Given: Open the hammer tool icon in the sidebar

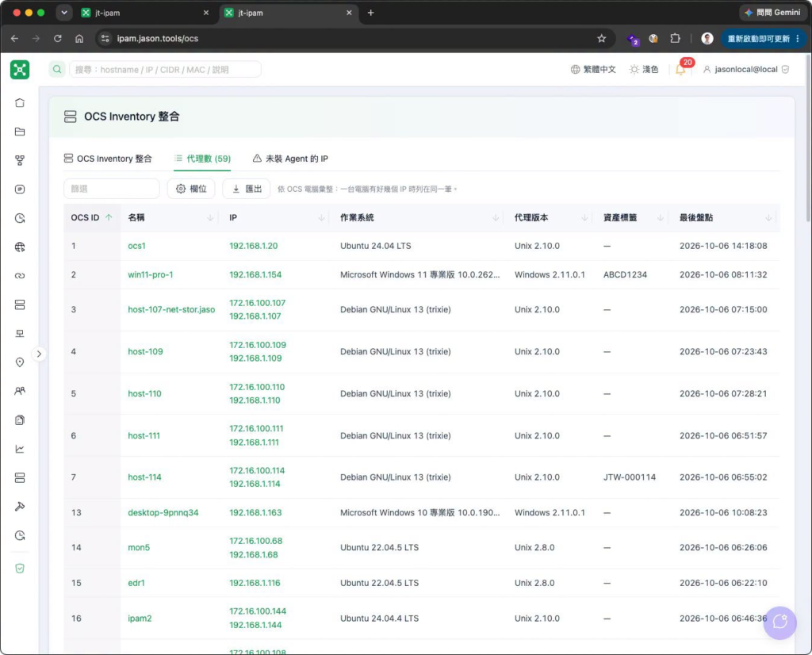Looking at the screenshot, I should coord(20,507).
